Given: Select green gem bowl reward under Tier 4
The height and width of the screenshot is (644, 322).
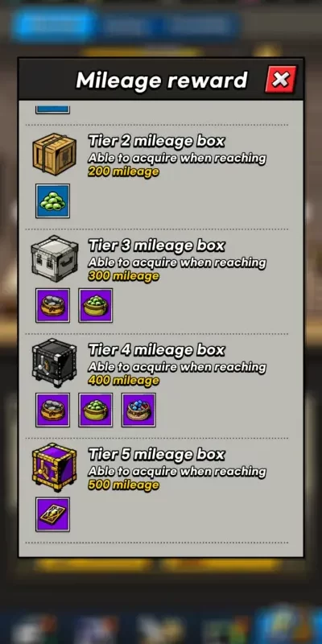Looking at the screenshot, I should pyautogui.click(x=96, y=410).
